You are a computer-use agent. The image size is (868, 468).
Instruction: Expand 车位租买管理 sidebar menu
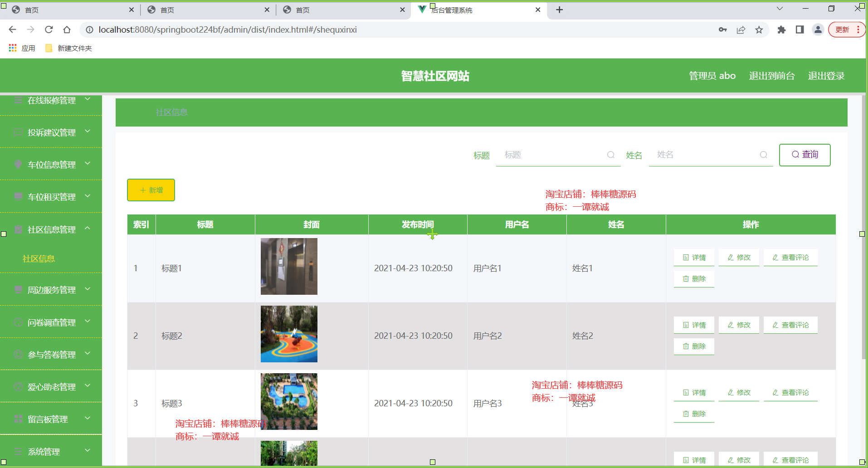coord(51,196)
